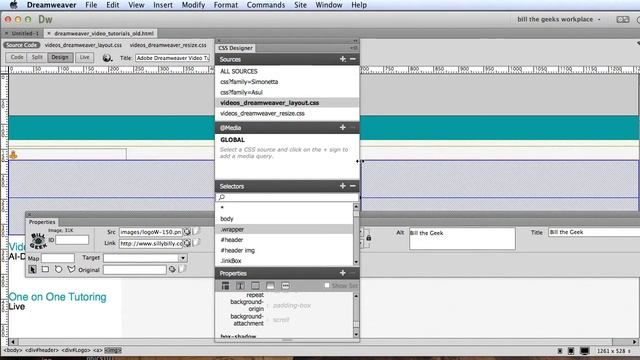The image size is (640, 360).
Task: Toggle Live view
Action: (x=84, y=57)
